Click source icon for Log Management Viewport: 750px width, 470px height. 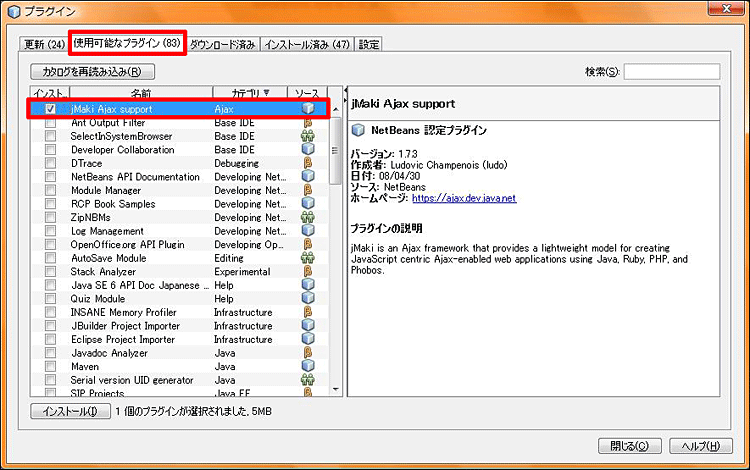click(x=308, y=231)
